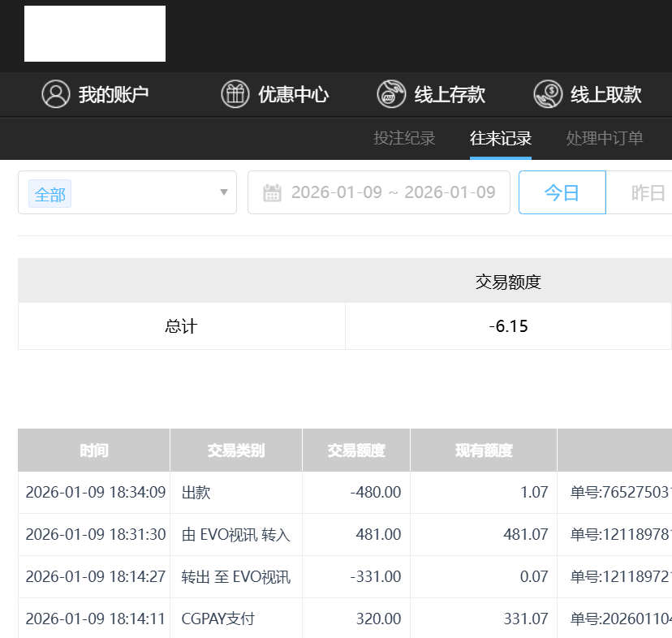Viewport: 672px width, 638px height.
Task: Switch to 投注纪录 tab
Action: 404,138
